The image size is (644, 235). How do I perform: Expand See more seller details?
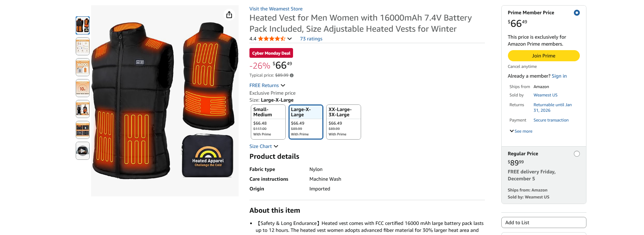click(x=521, y=131)
